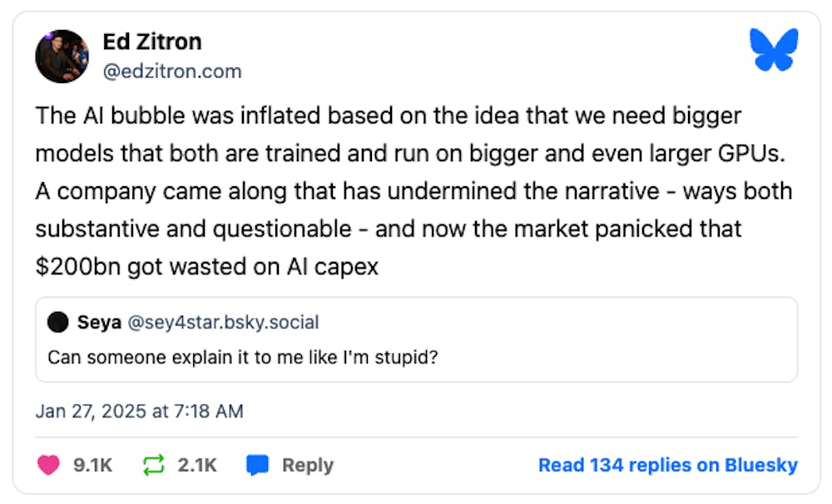
Task: Click the @sey4star.bsky.social handle
Action: (223, 322)
